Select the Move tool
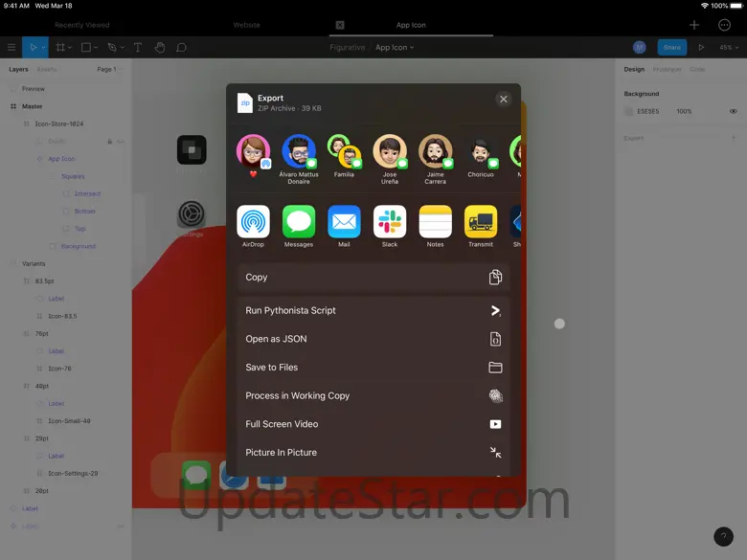This screenshot has width=747, height=560. [33, 47]
